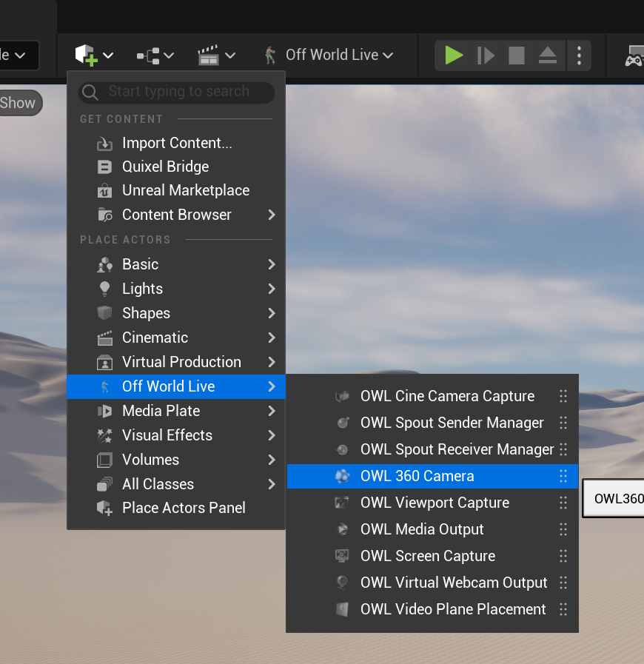Screen dimensions: 644x664
Task: Expand the Media Plate submenu
Action: tap(176, 411)
